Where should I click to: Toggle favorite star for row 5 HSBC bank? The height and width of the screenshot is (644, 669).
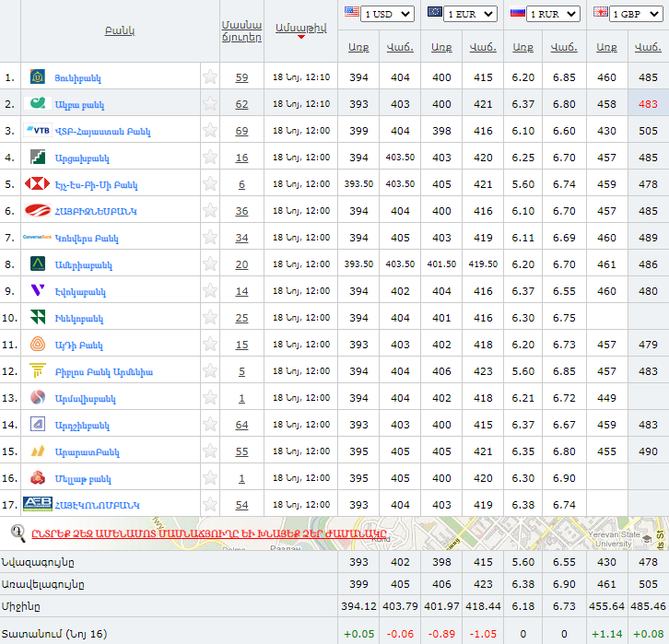click(x=210, y=184)
